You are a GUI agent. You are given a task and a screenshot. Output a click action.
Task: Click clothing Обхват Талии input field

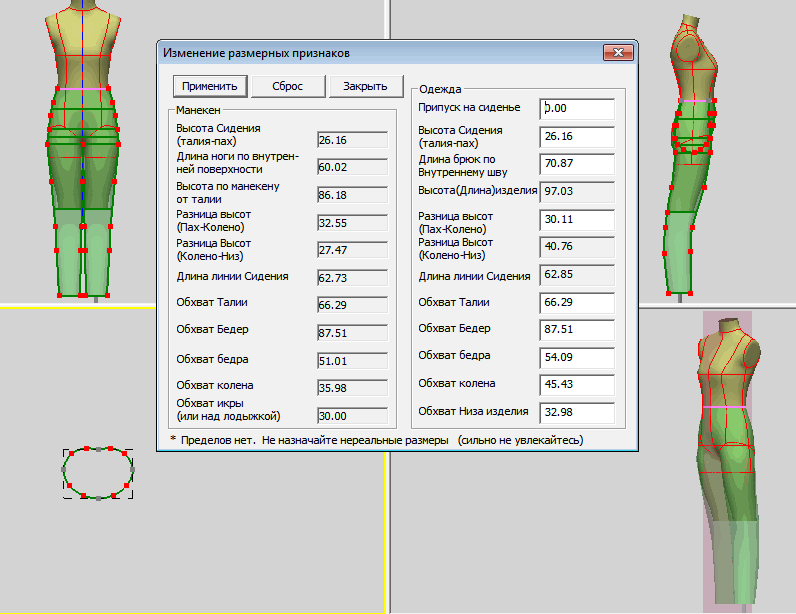pyautogui.click(x=577, y=301)
